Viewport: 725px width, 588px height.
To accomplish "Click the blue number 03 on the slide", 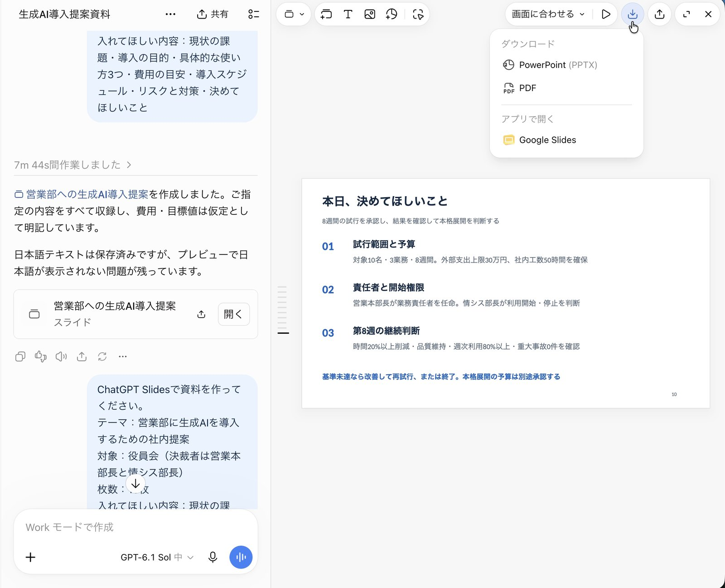I will pyautogui.click(x=328, y=333).
